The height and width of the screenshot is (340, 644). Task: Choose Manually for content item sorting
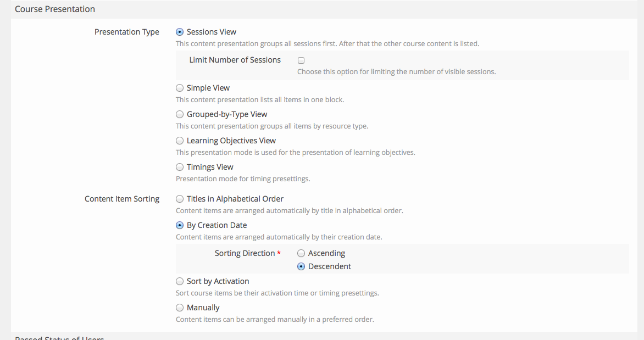click(180, 308)
